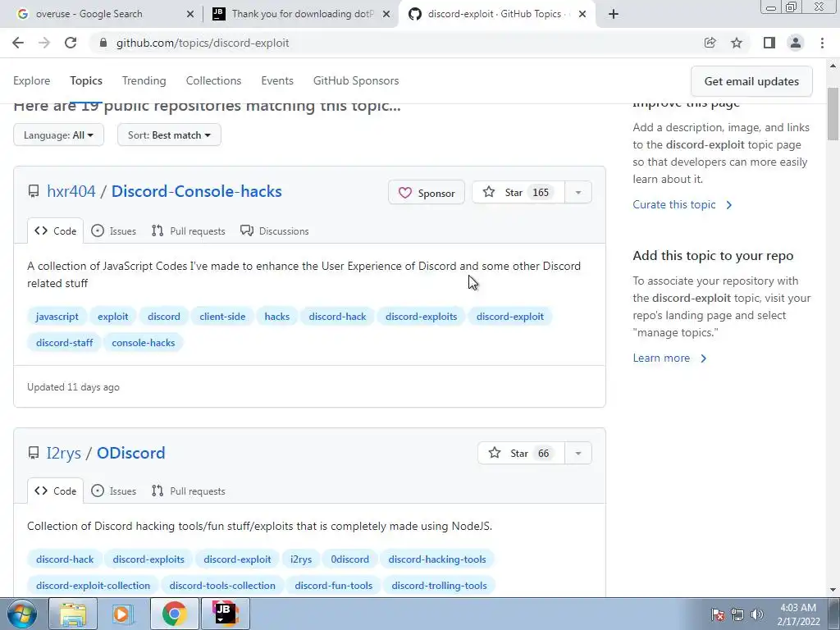
Task: Open the hxr404 user profile link
Action: point(71,191)
